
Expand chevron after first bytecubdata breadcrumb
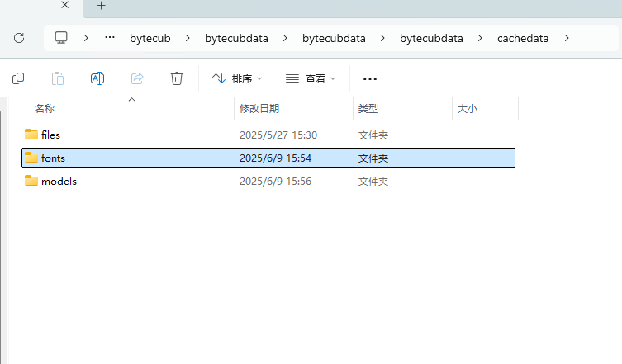(x=285, y=38)
